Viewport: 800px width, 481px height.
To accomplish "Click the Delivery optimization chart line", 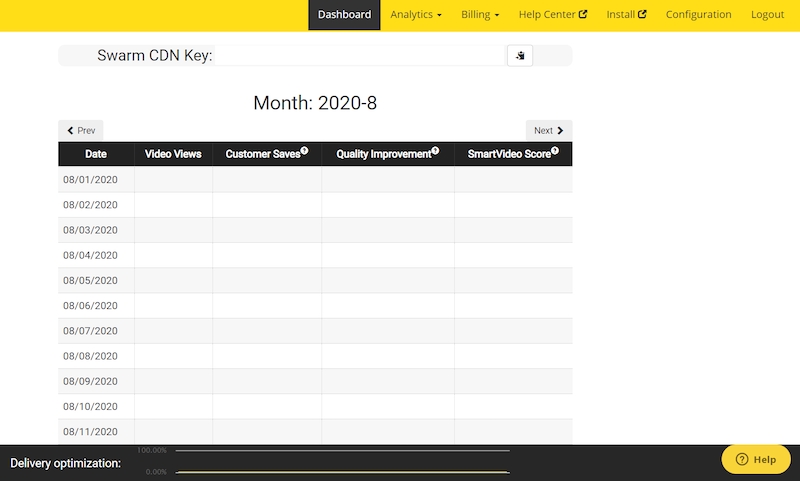I will pos(342,471).
